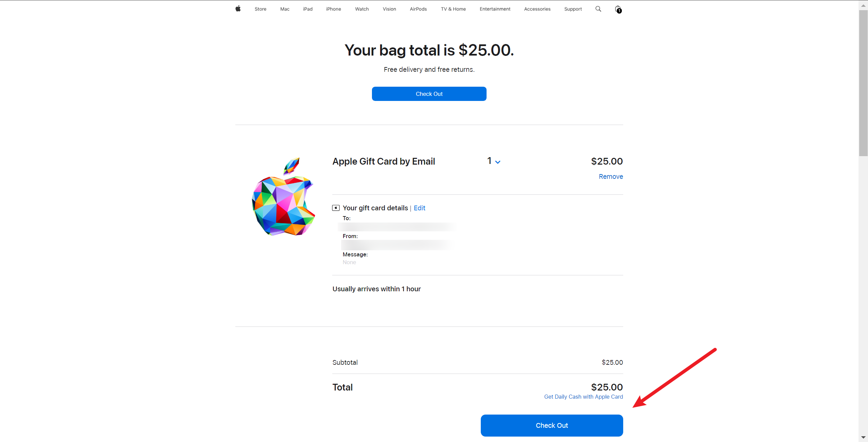Click the gift card details icon
The height and width of the screenshot is (442, 868).
coord(336,208)
